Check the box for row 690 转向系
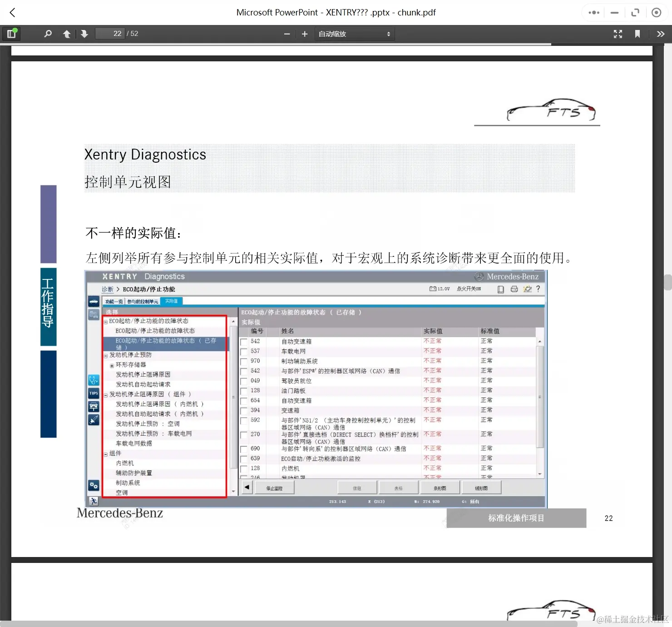This screenshot has width=672, height=627. pos(244,449)
